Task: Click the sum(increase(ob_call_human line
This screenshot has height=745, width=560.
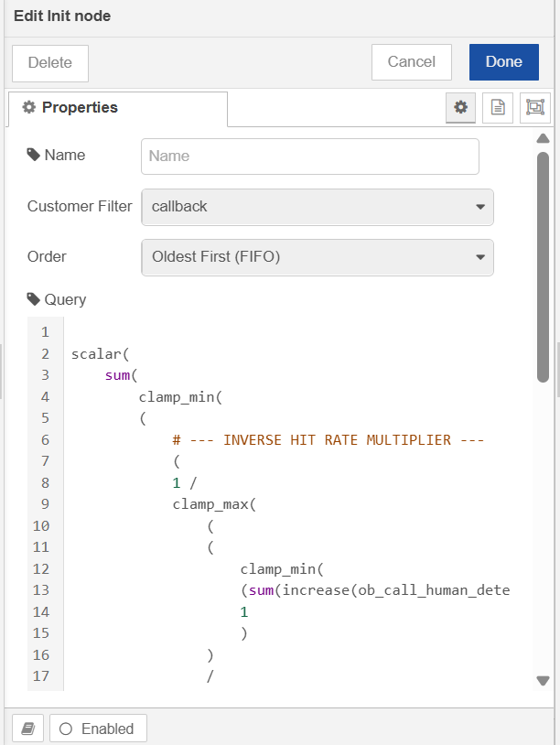Action: tap(375, 590)
